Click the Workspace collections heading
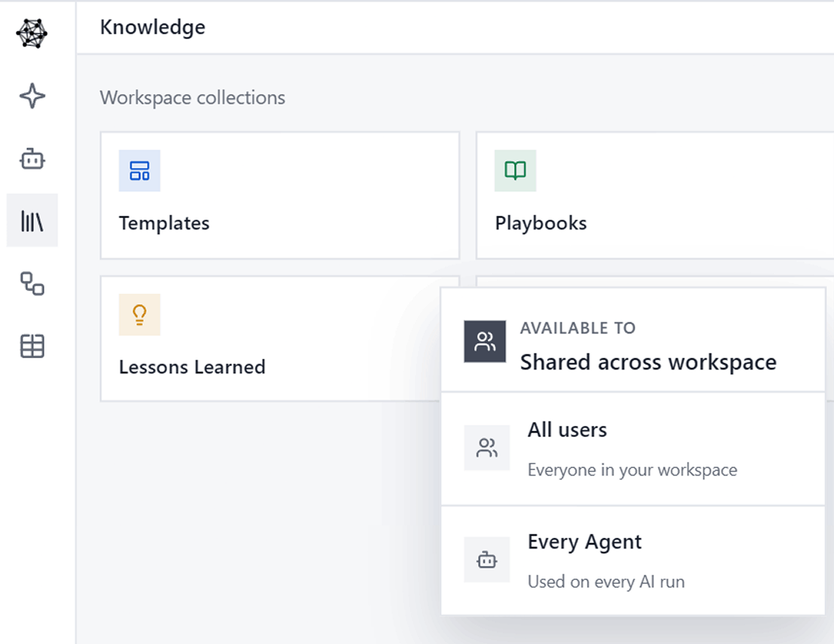 [x=193, y=98]
